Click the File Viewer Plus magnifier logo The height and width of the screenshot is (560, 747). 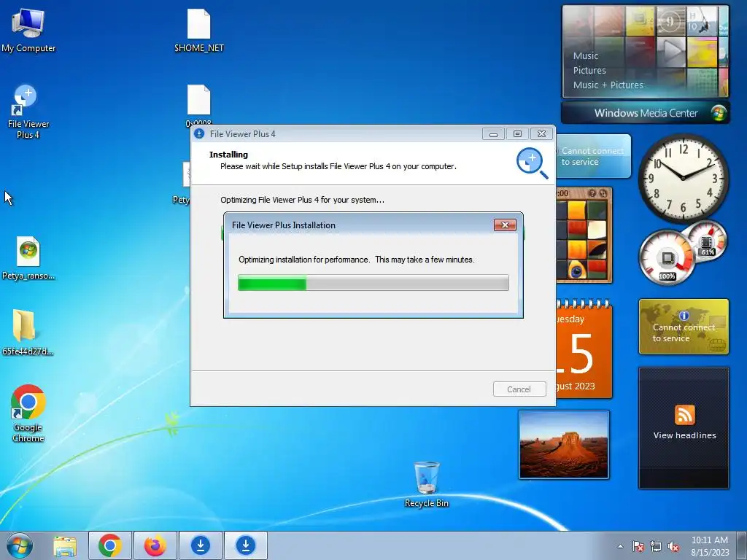(x=532, y=163)
